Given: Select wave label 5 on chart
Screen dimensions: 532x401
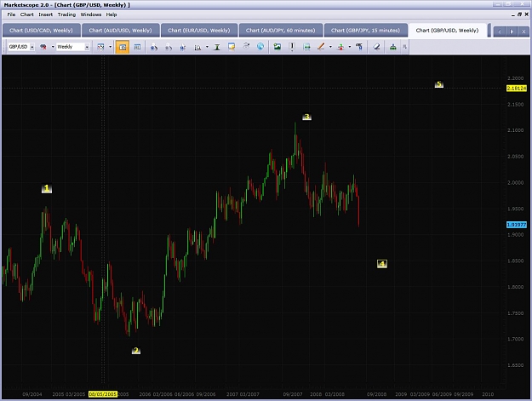Looking at the screenshot, I should point(439,83).
